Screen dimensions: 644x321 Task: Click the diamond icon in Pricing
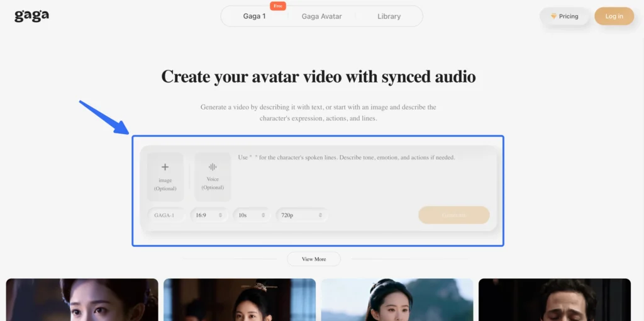click(553, 16)
